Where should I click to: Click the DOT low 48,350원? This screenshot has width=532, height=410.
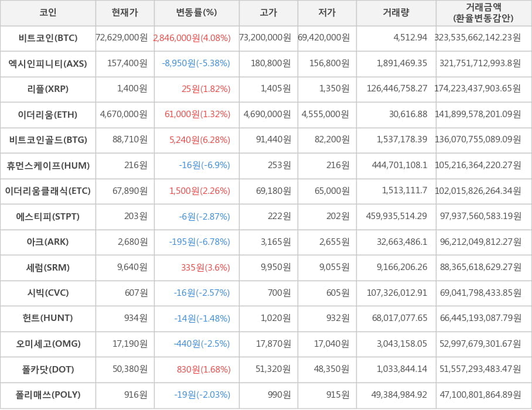pos(332,369)
